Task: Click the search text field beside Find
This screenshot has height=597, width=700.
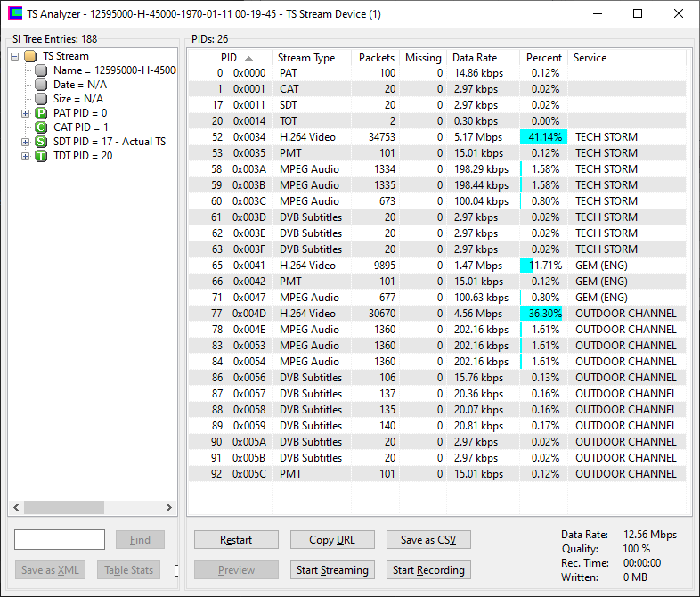Action: tap(60, 540)
